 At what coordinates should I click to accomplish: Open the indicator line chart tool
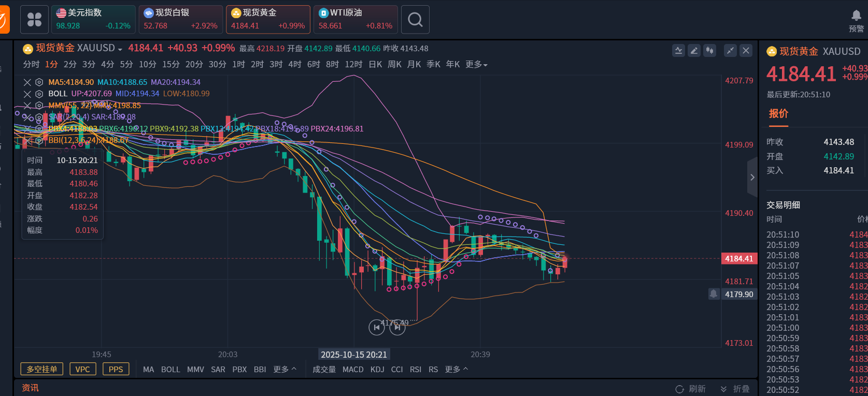tap(678, 50)
